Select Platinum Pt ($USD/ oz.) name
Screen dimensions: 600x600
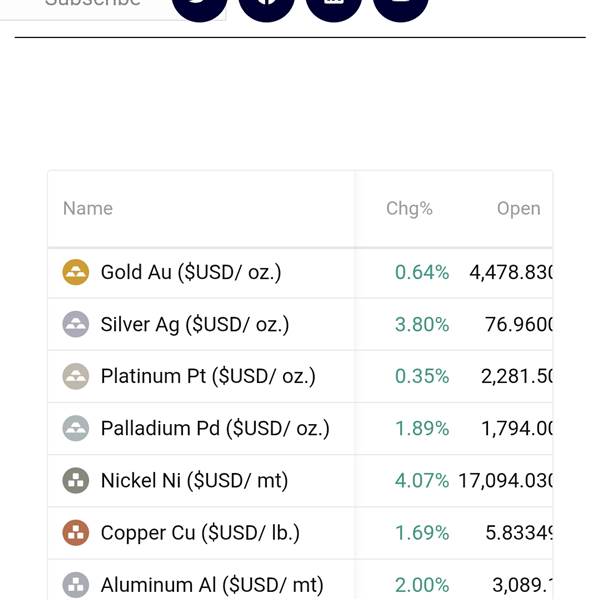pos(208,376)
